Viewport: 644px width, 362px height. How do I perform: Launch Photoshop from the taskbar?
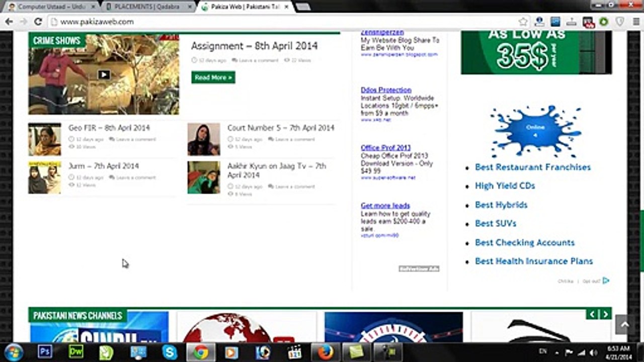45,352
